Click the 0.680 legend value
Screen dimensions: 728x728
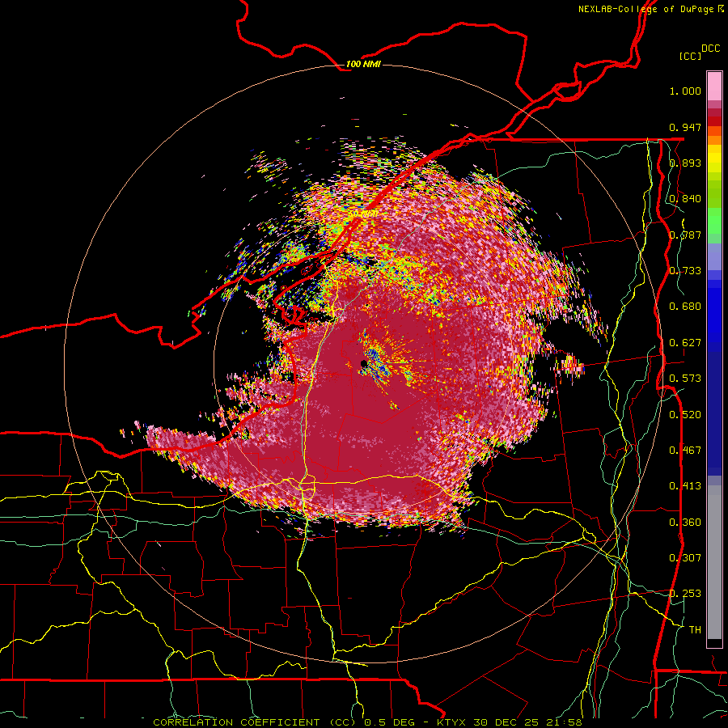[x=685, y=307]
